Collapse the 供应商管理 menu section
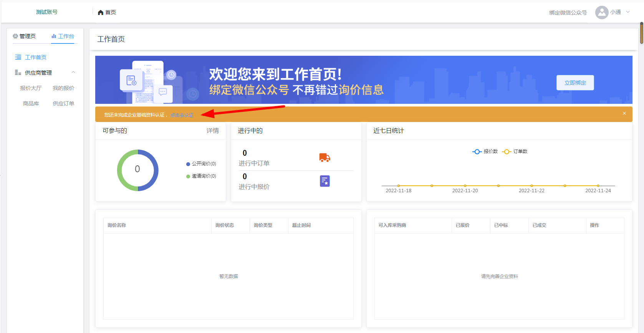The height and width of the screenshot is (333, 644). (73, 72)
